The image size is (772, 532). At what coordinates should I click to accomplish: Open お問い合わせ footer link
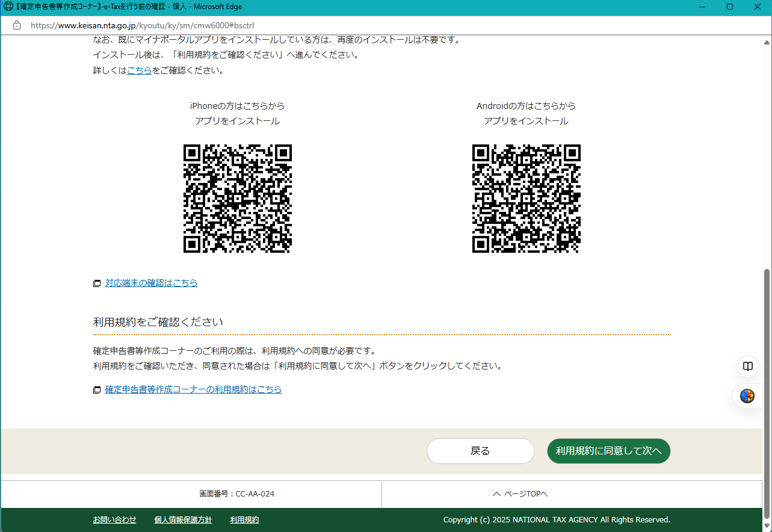(114, 520)
